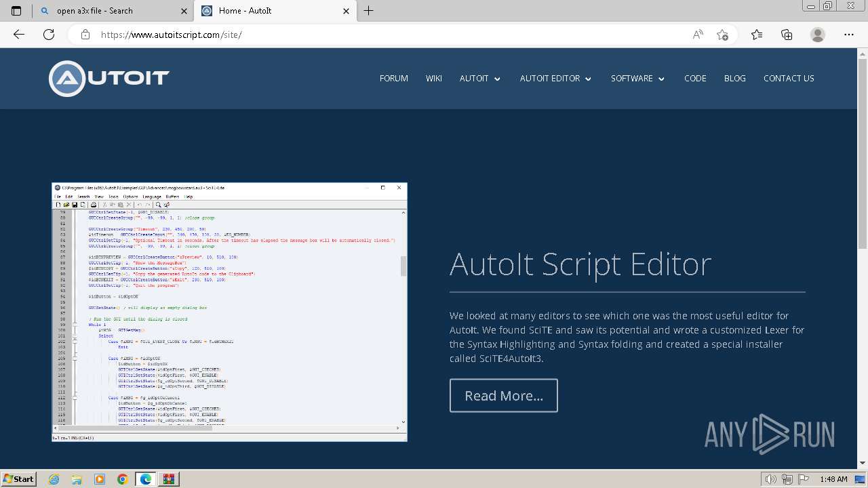Screen dimensions: 868x488
Task: Open a new browser tab
Action: pyautogui.click(x=368, y=11)
